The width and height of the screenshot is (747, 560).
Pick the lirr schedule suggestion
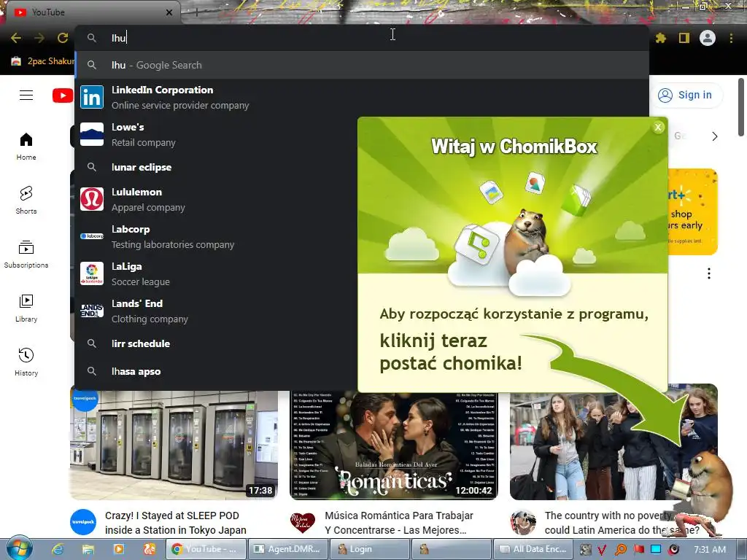[217, 343]
